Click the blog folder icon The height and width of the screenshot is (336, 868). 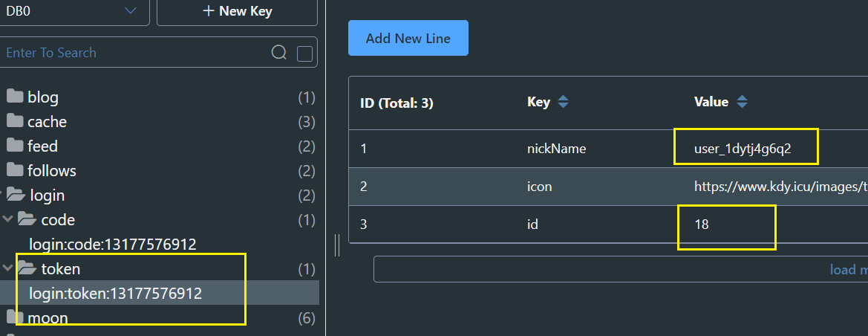tap(15, 97)
